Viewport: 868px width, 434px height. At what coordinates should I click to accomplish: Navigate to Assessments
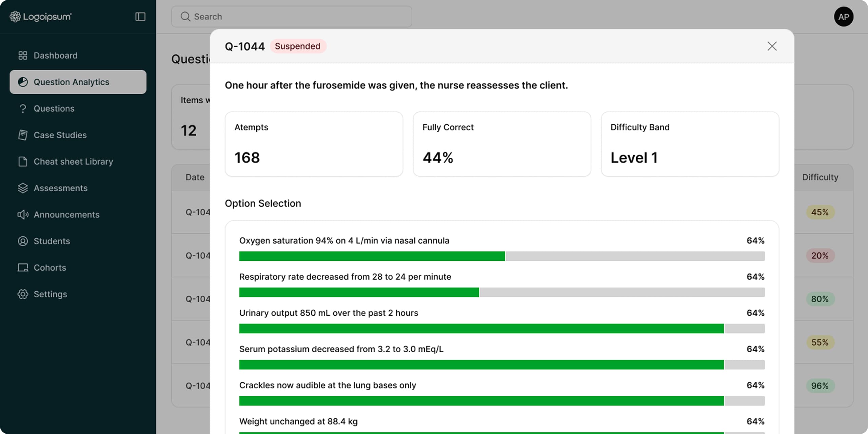78,188
